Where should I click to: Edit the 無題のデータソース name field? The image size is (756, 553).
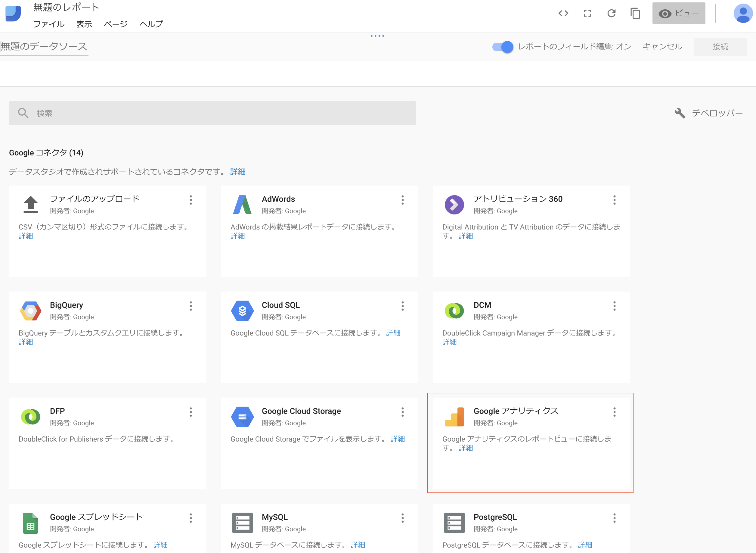(x=44, y=46)
